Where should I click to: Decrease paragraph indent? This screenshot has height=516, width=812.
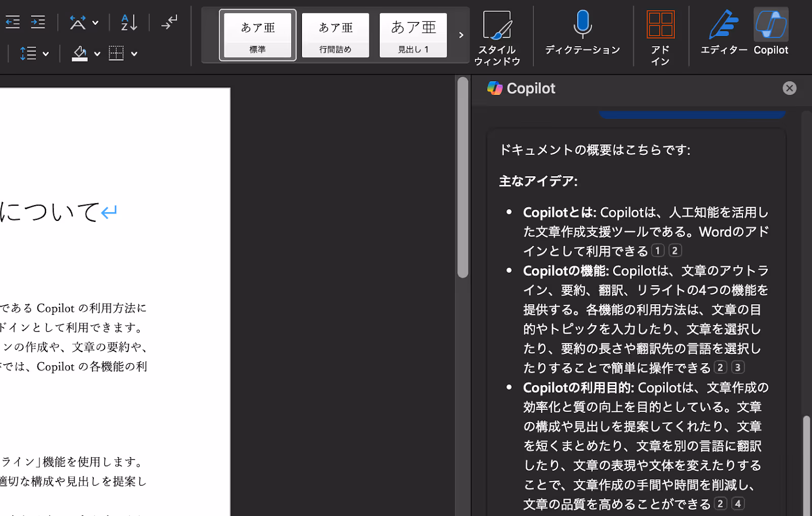tap(13, 22)
